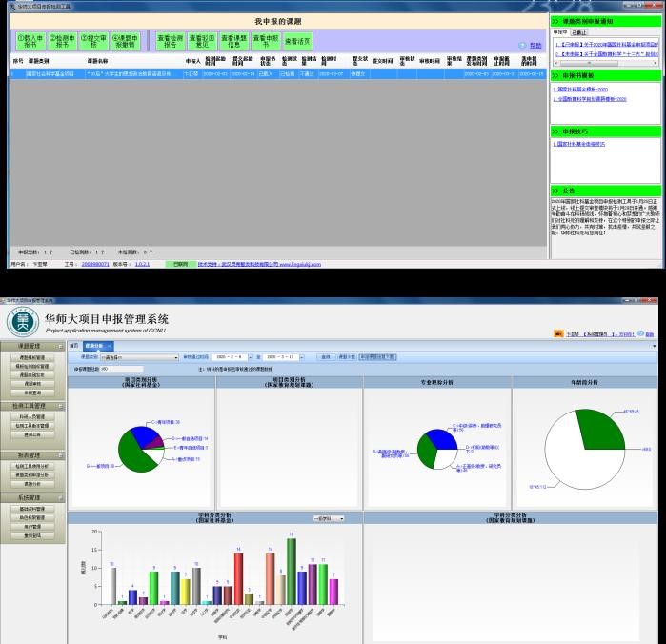
Task: Open the start date picker dropdown
Action: (250, 356)
